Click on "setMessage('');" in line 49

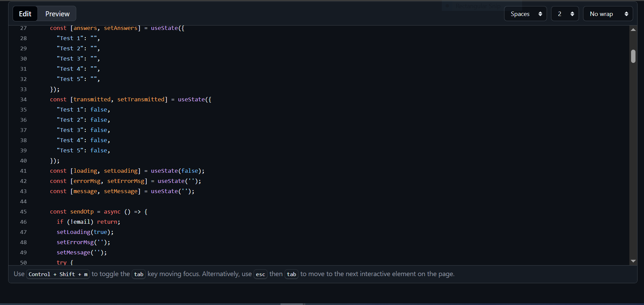82,253
